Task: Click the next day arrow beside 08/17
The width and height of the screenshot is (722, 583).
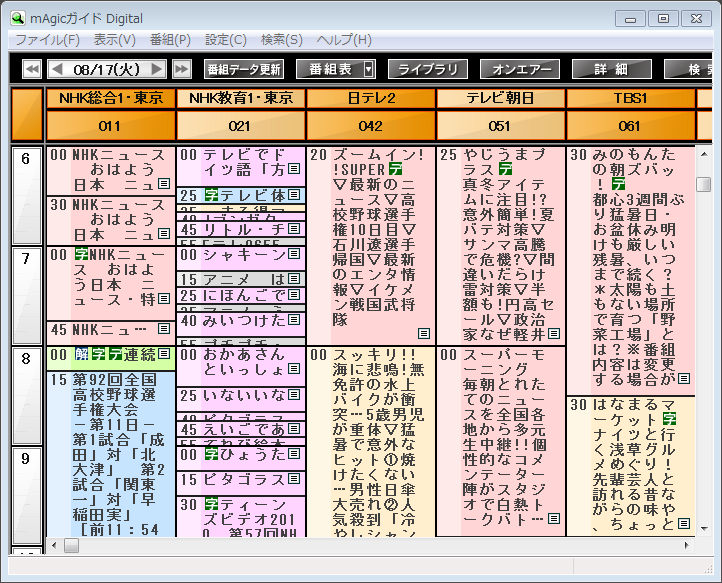Action: [x=156, y=69]
